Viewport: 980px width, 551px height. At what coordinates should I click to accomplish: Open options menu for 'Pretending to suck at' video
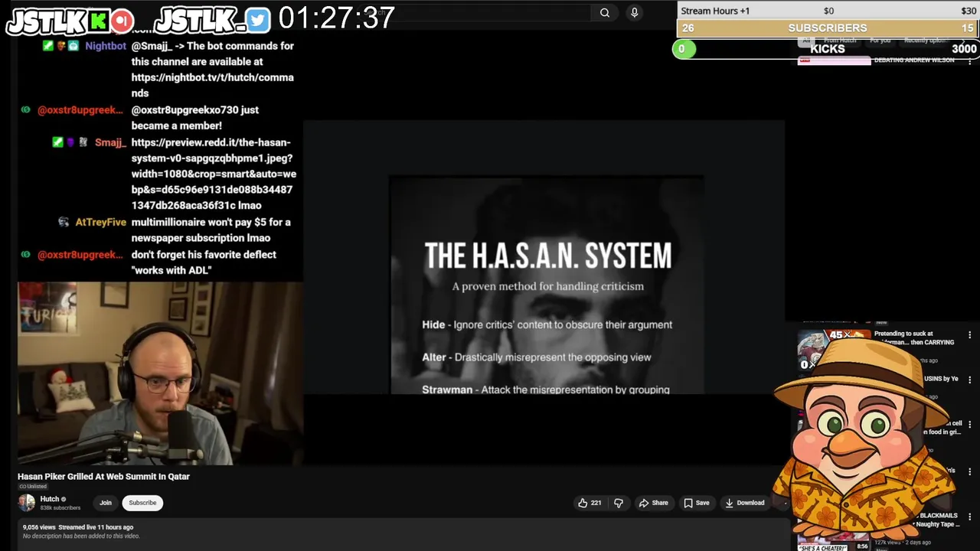click(x=970, y=335)
